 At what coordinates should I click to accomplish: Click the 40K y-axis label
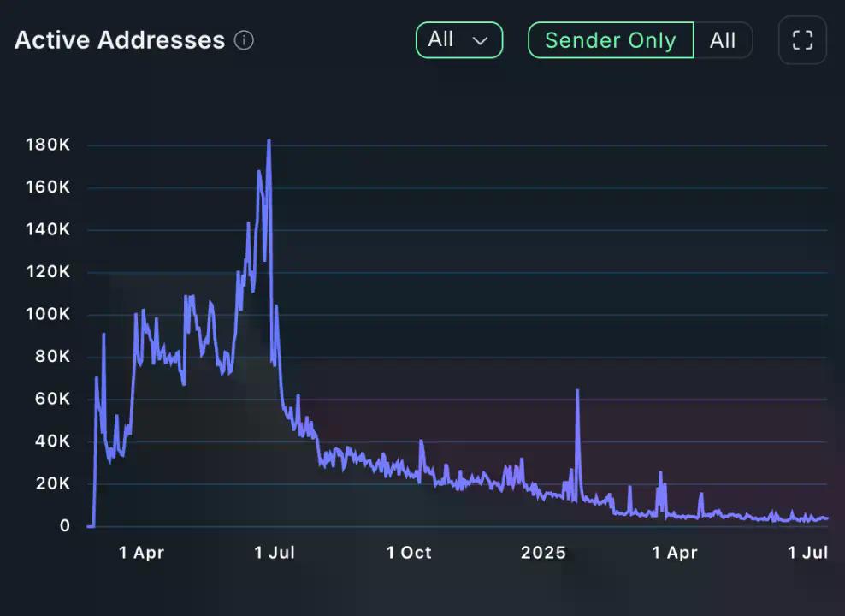pos(52,441)
